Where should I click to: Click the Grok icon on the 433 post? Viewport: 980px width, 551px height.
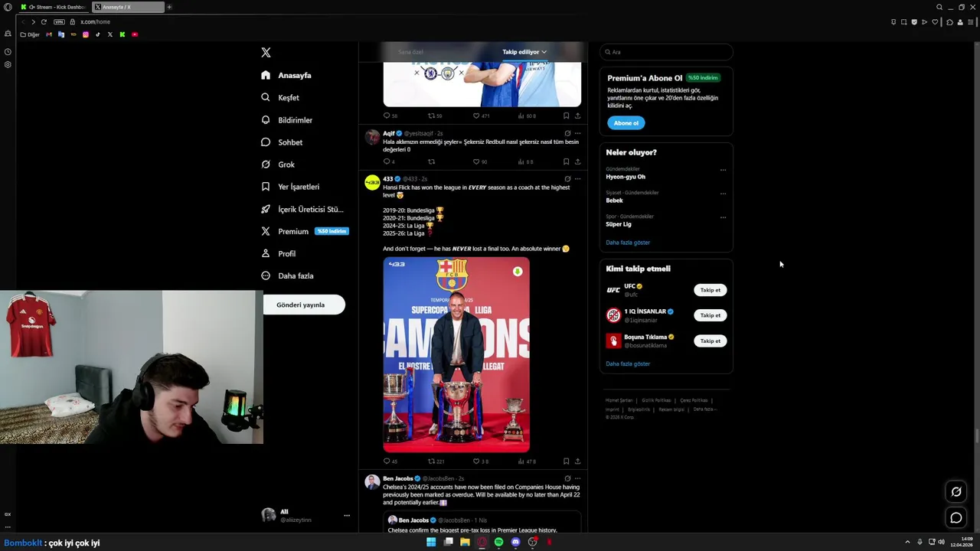[x=567, y=179]
